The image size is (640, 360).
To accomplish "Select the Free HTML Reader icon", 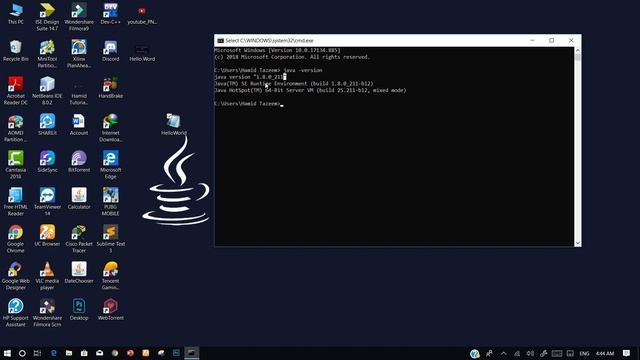I will pyautogui.click(x=16, y=202).
